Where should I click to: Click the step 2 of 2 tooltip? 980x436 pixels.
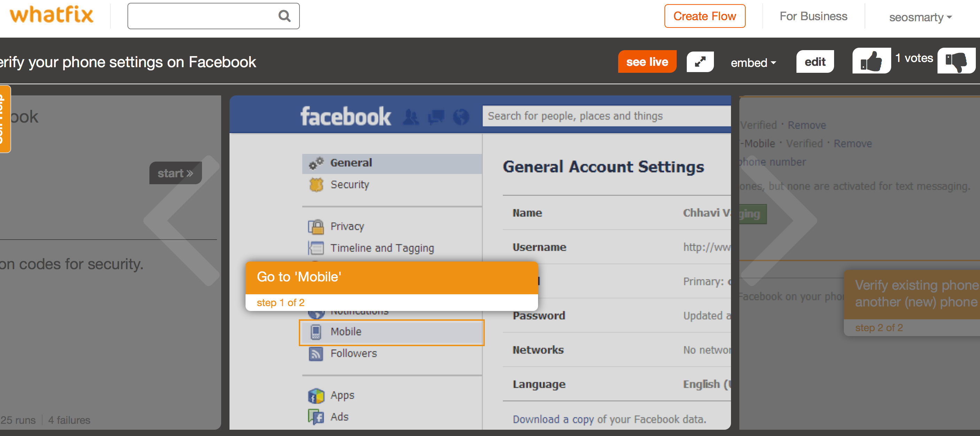(911, 303)
